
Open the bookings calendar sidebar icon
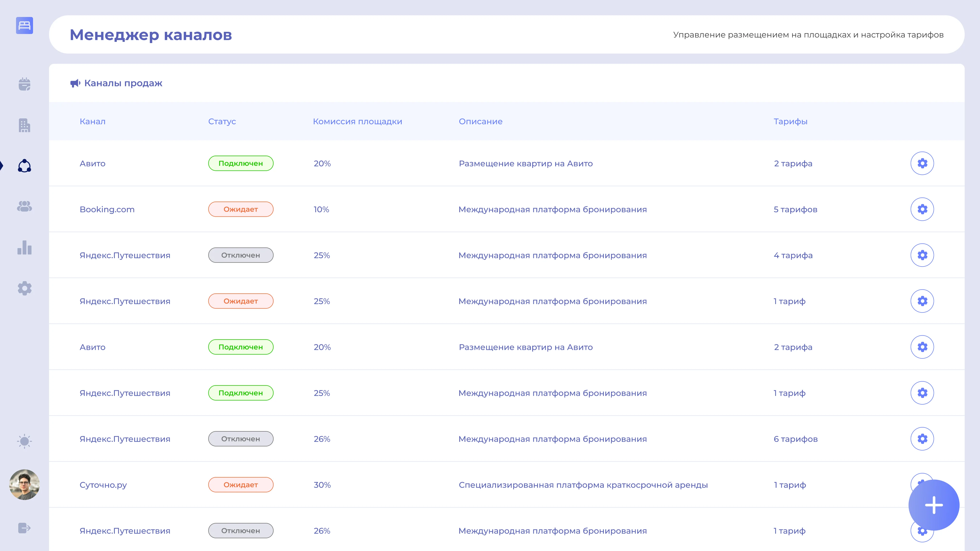point(24,84)
